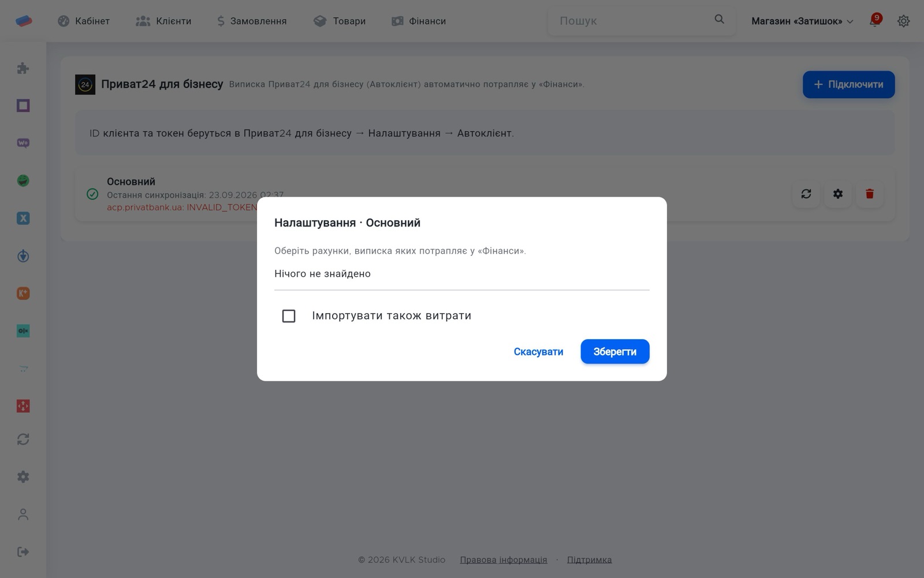Click the app logo in top-left corner
The width and height of the screenshot is (924, 578).
24,21
